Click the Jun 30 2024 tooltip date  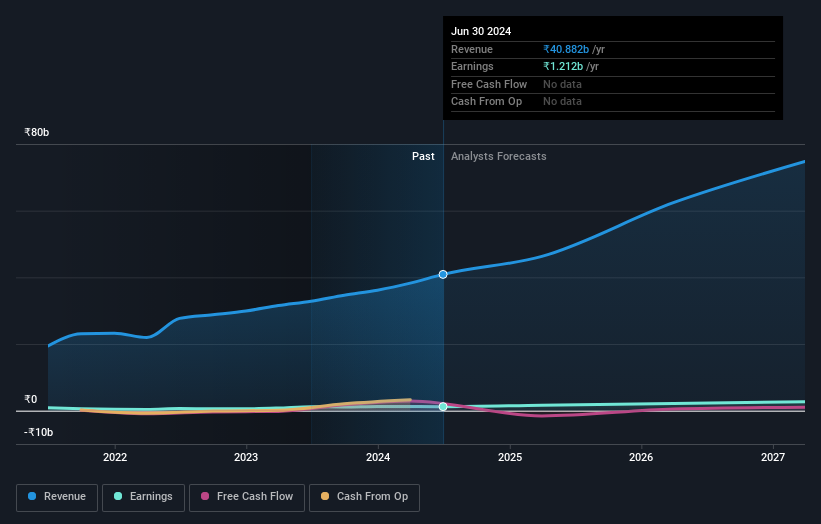[481, 31]
